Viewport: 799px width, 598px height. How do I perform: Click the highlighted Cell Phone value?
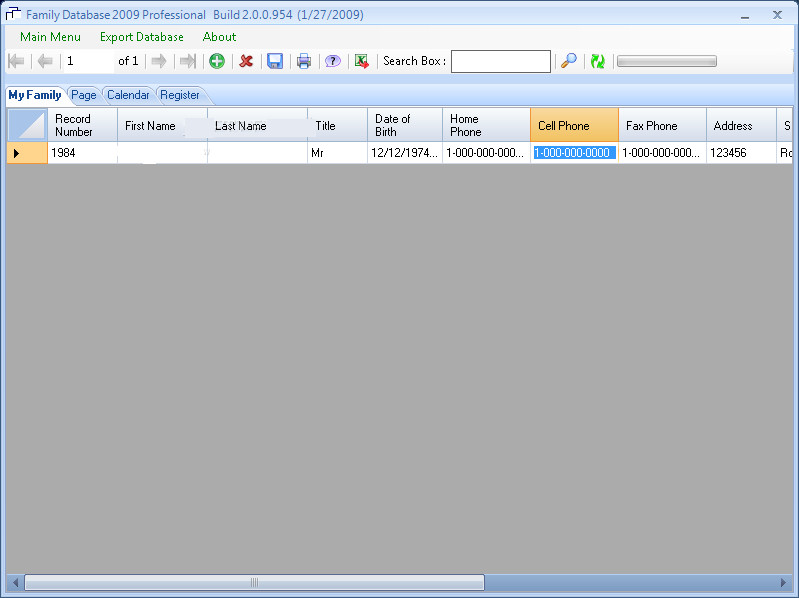pyautogui.click(x=574, y=153)
